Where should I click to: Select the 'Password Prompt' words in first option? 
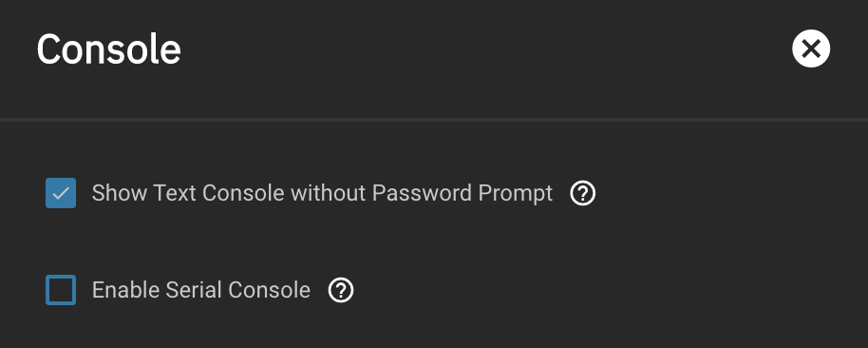[x=462, y=193]
